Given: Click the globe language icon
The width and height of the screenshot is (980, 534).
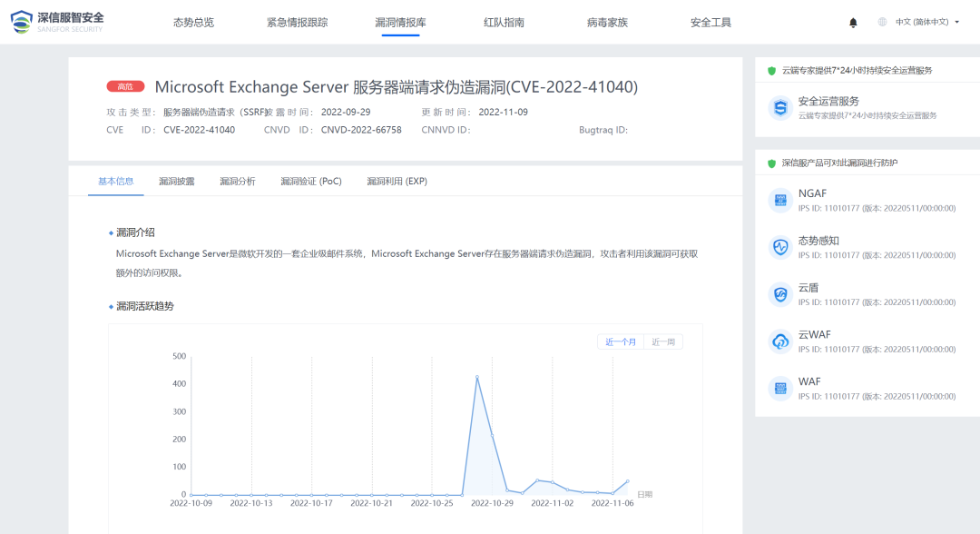Looking at the screenshot, I should [x=882, y=22].
